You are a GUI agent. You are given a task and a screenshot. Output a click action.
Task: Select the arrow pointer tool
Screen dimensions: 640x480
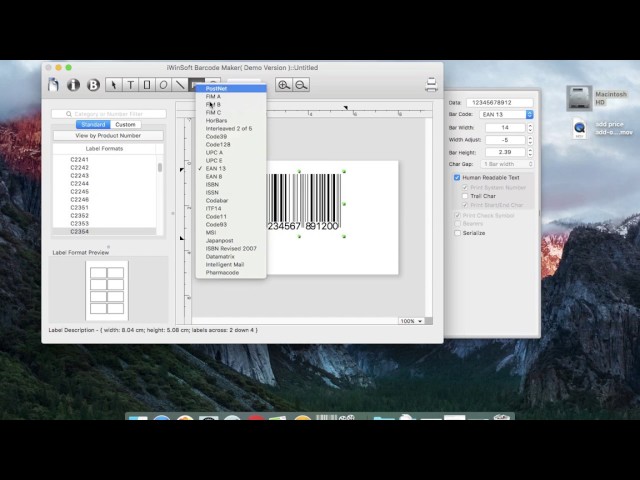pos(114,85)
